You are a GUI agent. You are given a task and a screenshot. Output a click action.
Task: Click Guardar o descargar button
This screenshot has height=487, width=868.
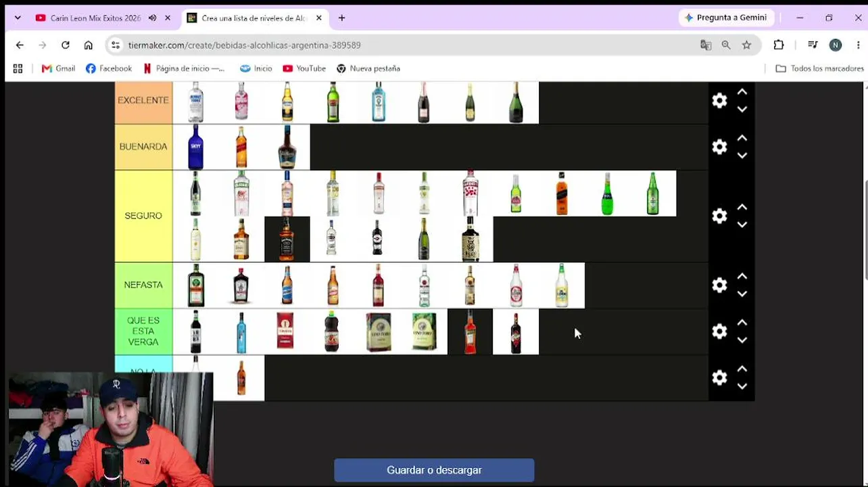(434, 470)
